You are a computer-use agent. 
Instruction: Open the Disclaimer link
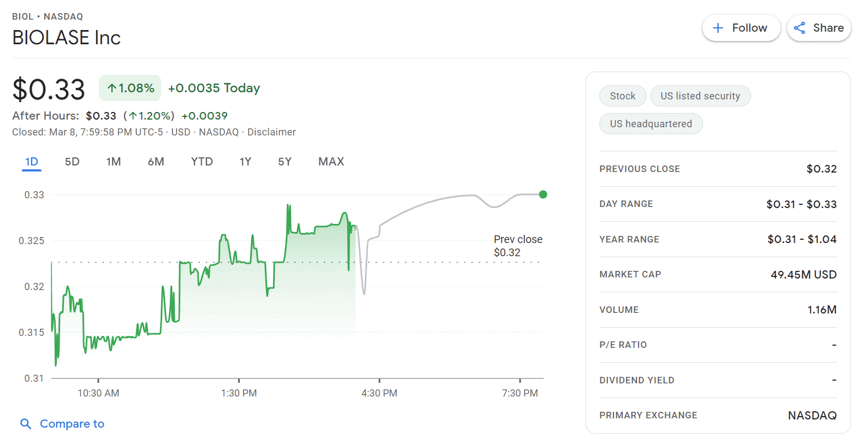pyautogui.click(x=271, y=132)
